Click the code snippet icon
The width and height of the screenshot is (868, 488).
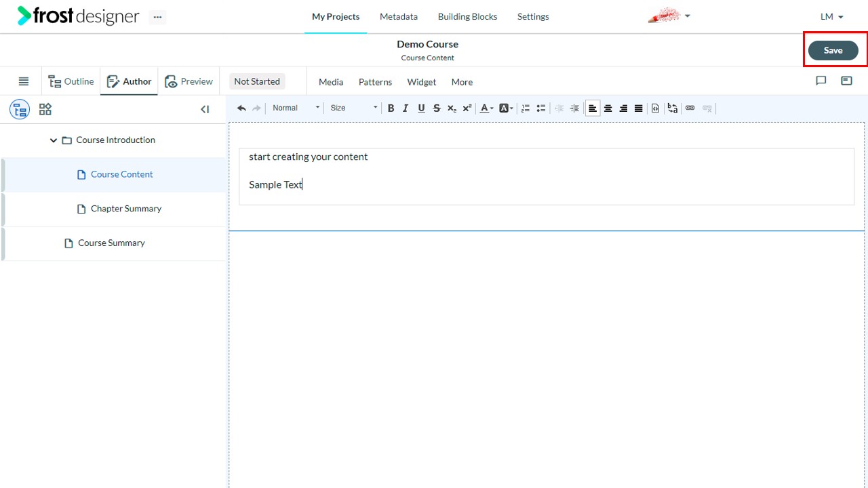click(x=655, y=108)
